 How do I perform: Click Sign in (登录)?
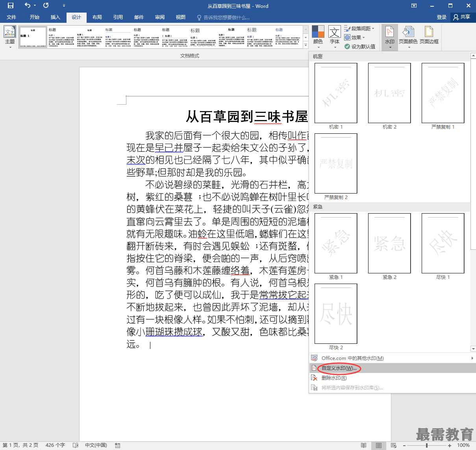pyautogui.click(x=441, y=17)
